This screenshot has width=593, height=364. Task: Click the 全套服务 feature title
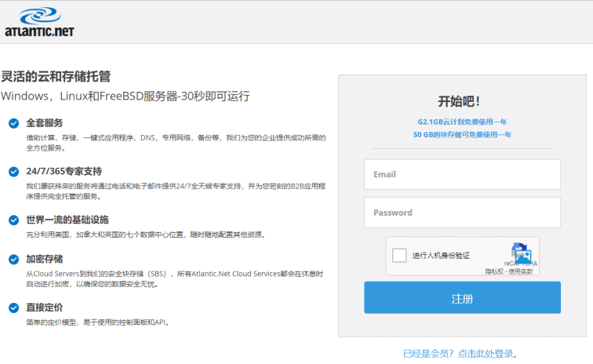point(44,123)
